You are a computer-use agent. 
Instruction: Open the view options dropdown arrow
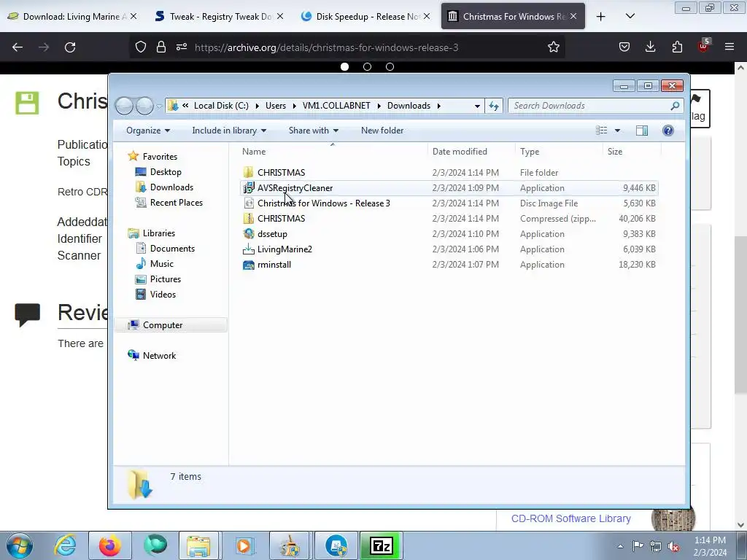pos(617,131)
